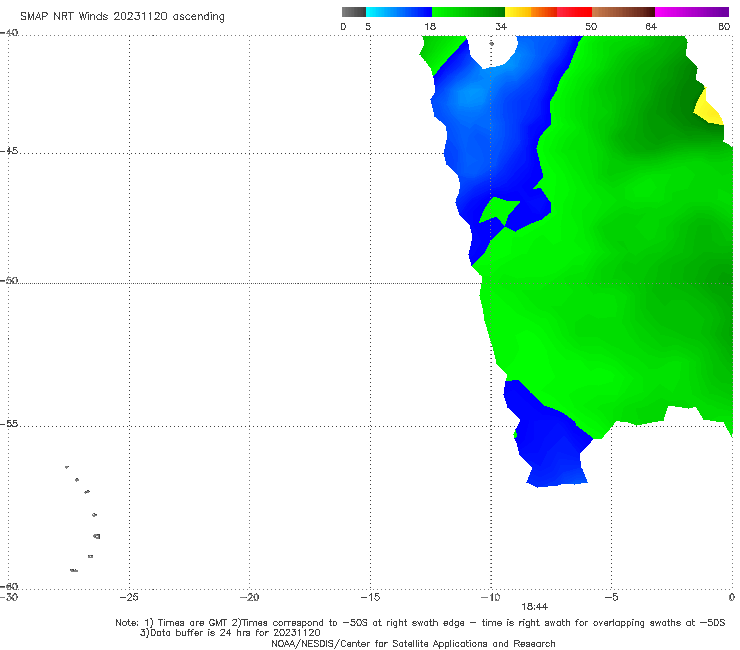The height and width of the screenshot is (650, 740).
Task: Click the white data gap near the top of the swath
Action: click(x=492, y=50)
